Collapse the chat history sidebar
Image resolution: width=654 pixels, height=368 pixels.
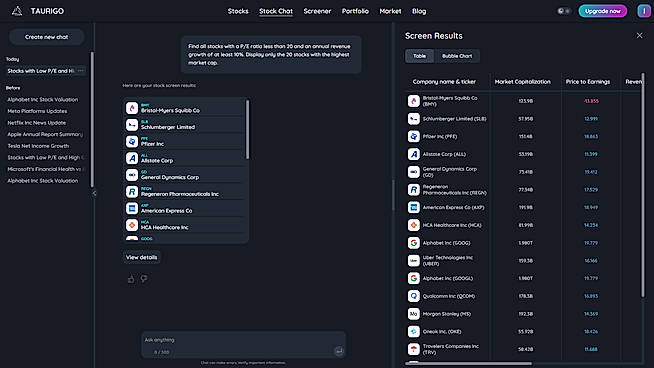tap(94, 193)
